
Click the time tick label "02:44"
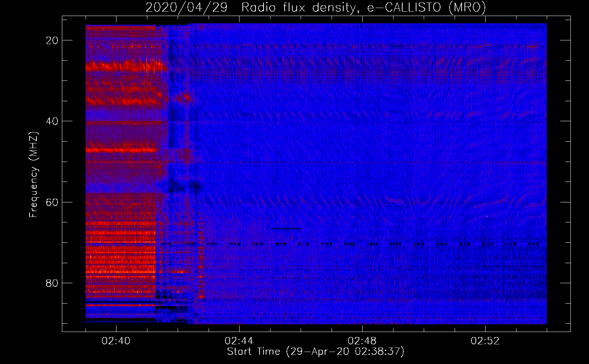(x=239, y=341)
